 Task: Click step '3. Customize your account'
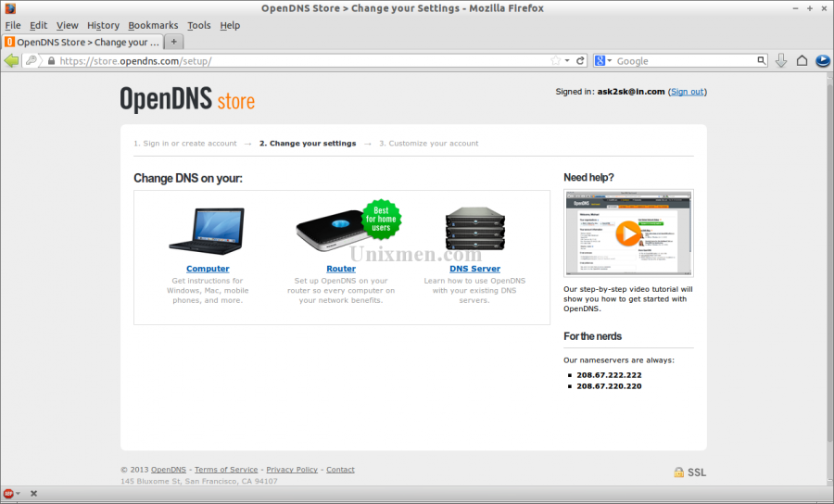tap(429, 143)
